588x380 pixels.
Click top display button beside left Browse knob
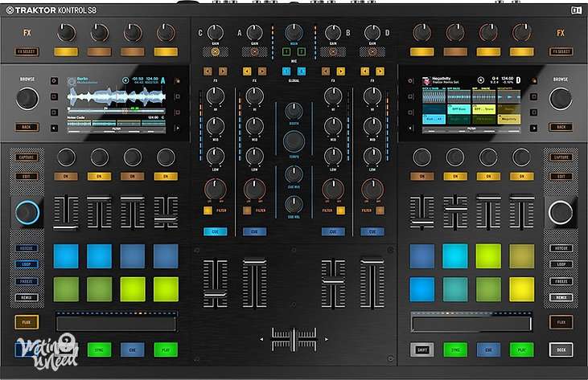54,81
